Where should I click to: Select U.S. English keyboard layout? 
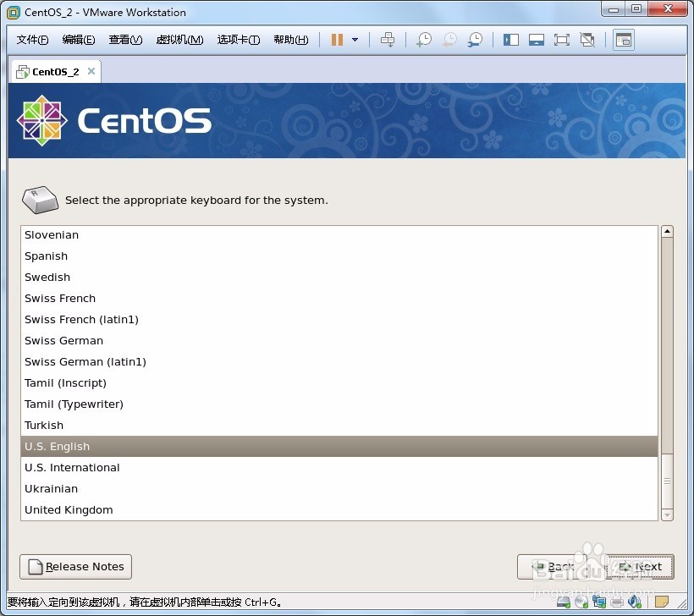[x=339, y=447]
